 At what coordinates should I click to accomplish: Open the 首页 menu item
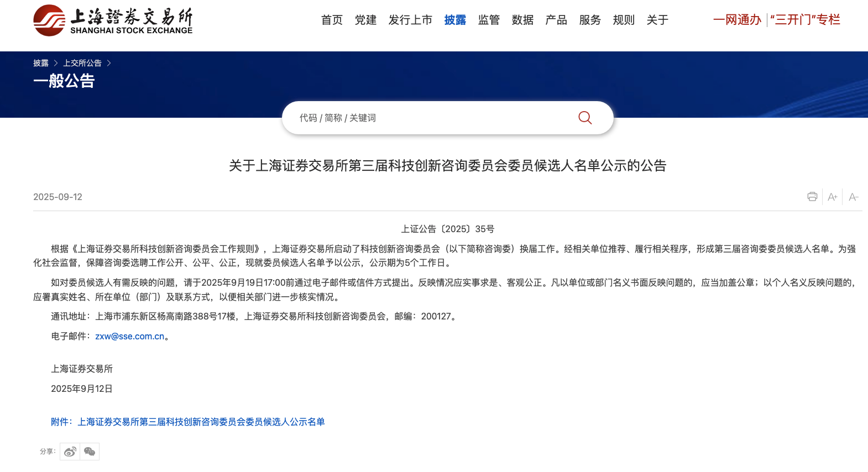pyautogui.click(x=332, y=20)
